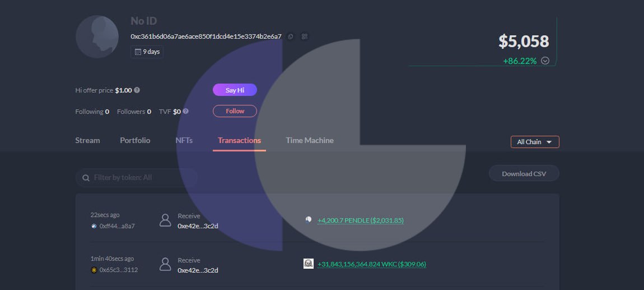Open the wallet QR code icon
This screenshot has height=290, width=644.
pyautogui.click(x=305, y=36)
